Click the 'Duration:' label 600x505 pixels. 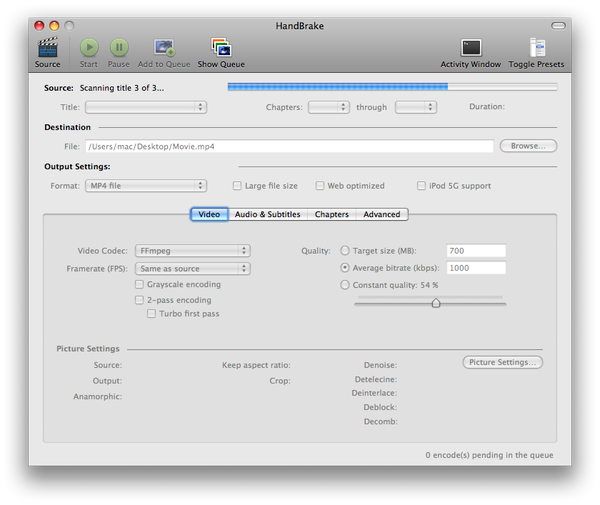[x=487, y=107]
